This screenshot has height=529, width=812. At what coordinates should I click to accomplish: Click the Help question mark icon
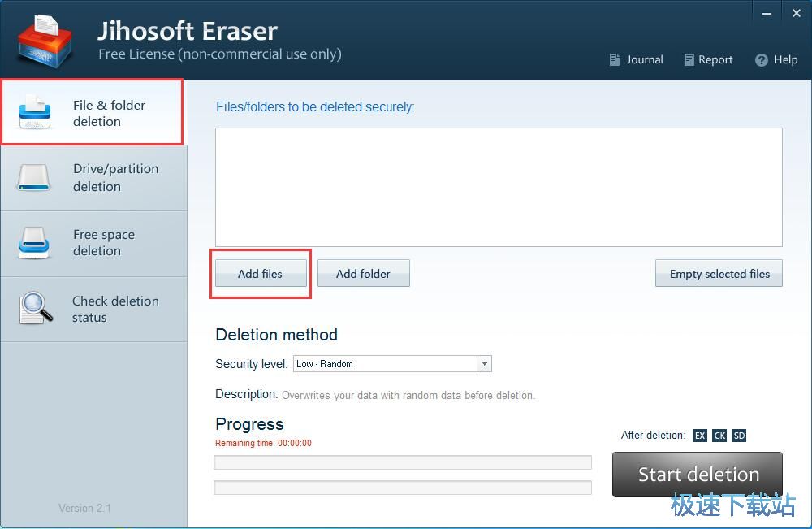pos(761,60)
